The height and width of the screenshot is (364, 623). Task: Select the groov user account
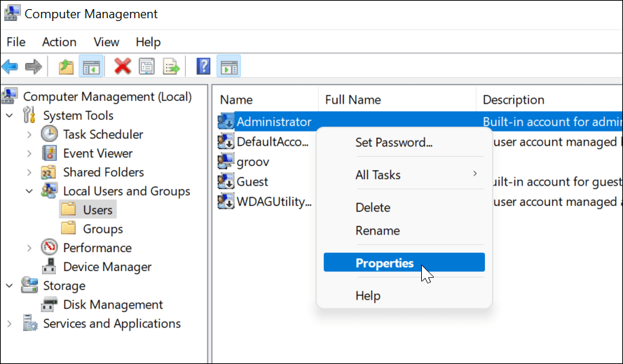click(252, 162)
